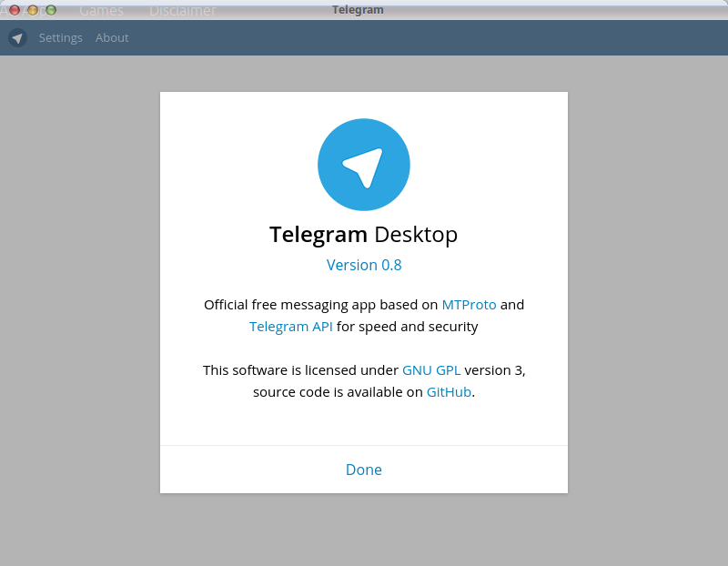Viewport: 728px width, 566px height.
Task: Click the green zoom window button
Action: click(51, 10)
